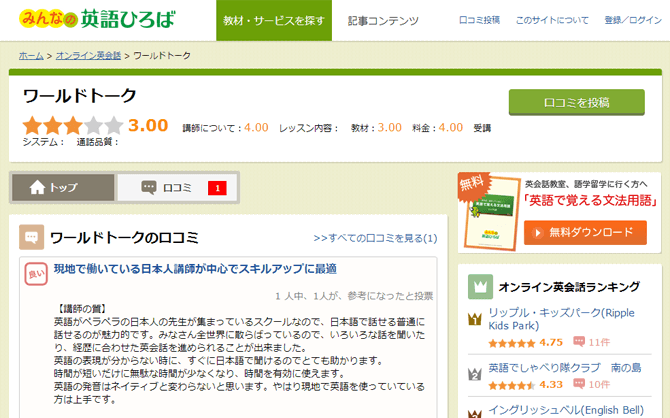Follow the ホーム breadcrumb link
The width and height of the screenshot is (670, 418).
click(x=31, y=56)
